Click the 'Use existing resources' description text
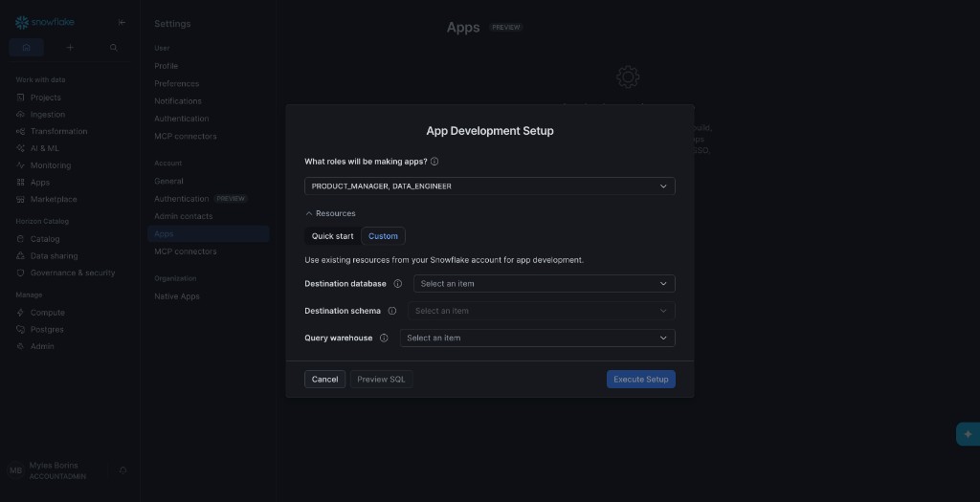Image resolution: width=980 pixels, height=502 pixels. tap(444, 260)
